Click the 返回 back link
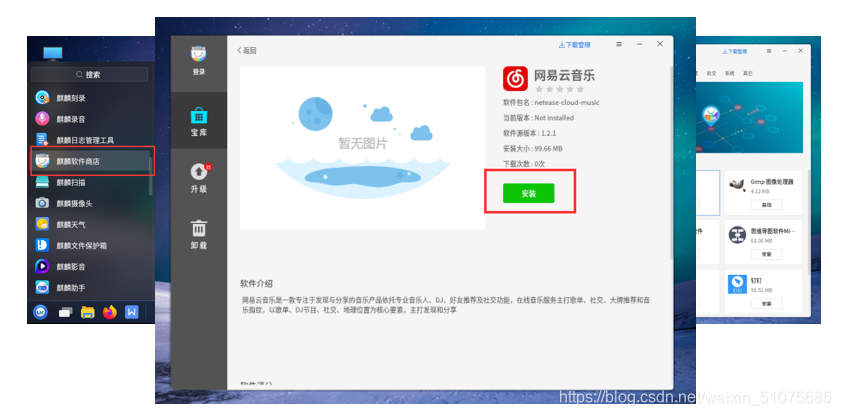841x416 pixels. coord(247,50)
